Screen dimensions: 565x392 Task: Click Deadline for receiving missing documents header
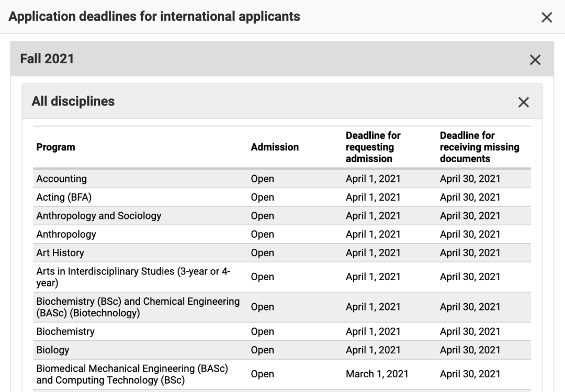pos(479,147)
